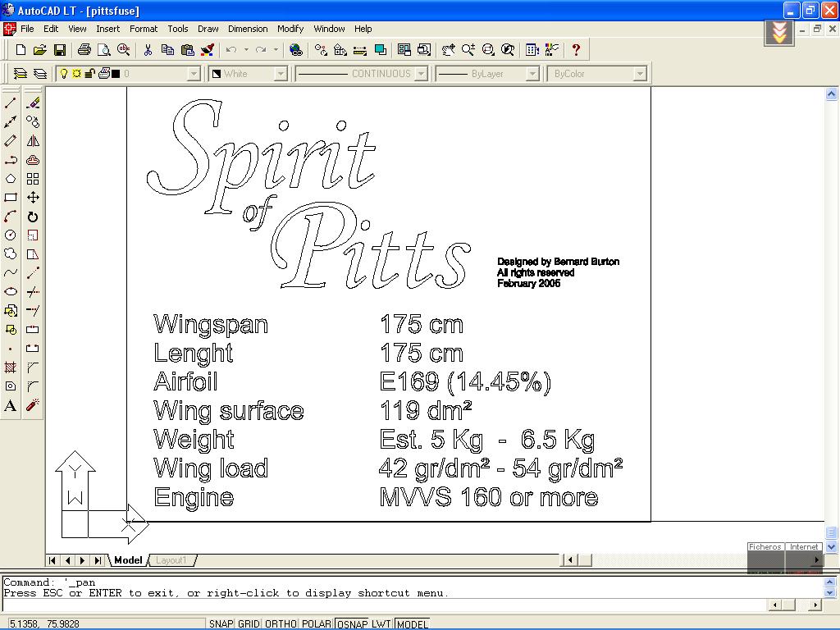
Task: Toggle ORTHO mode in status bar
Action: click(281, 624)
